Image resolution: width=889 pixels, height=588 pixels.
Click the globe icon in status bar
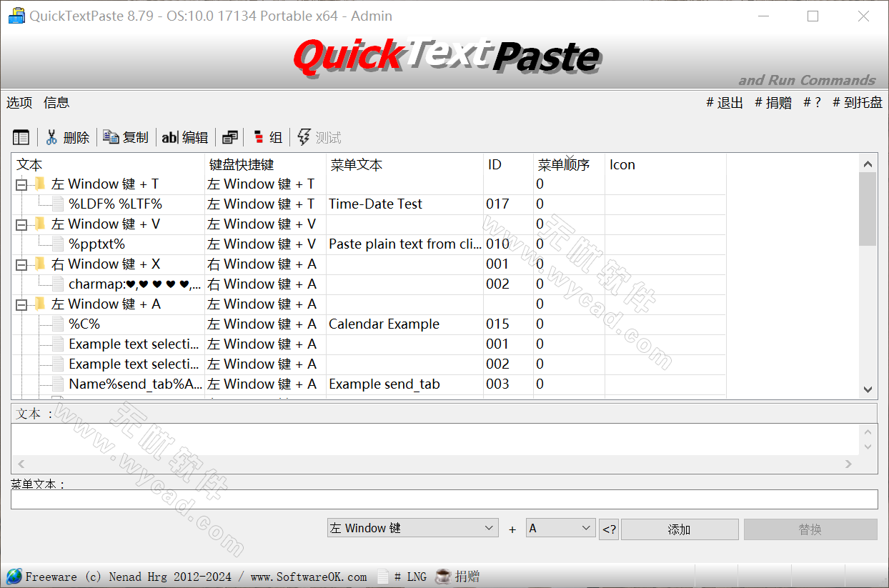pyautogui.click(x=13, y=576)
